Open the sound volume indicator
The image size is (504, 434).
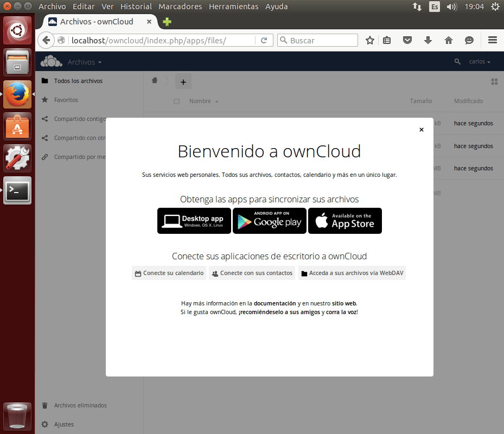click(x=451, y=7)
